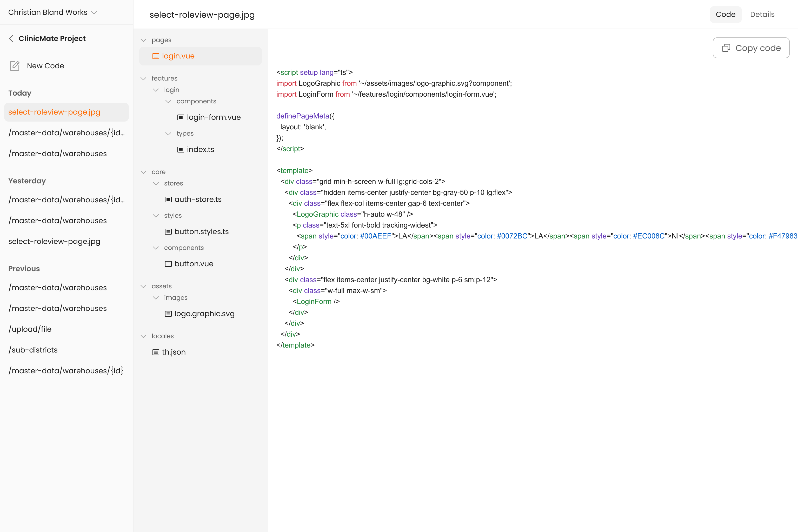Viewport: 798px width, 532px height.
Task: Select the Code tab
Action: [x=725, y=15]
